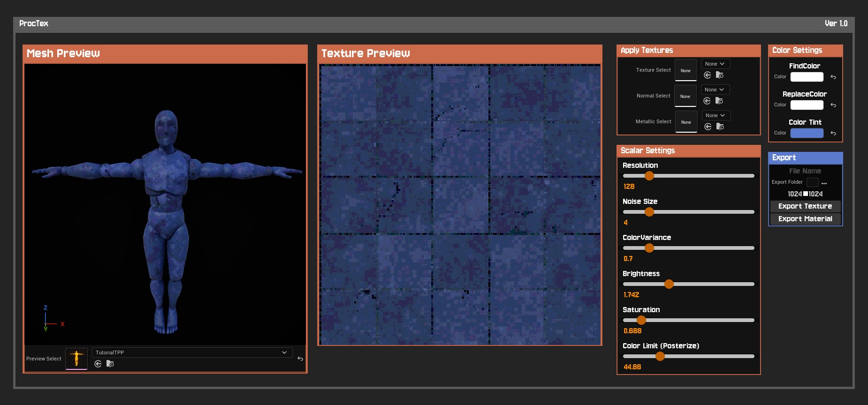This screenshot has height=405, width=868.
Task: Click the ColorVariance slider handle
Action: click(649, 248)
